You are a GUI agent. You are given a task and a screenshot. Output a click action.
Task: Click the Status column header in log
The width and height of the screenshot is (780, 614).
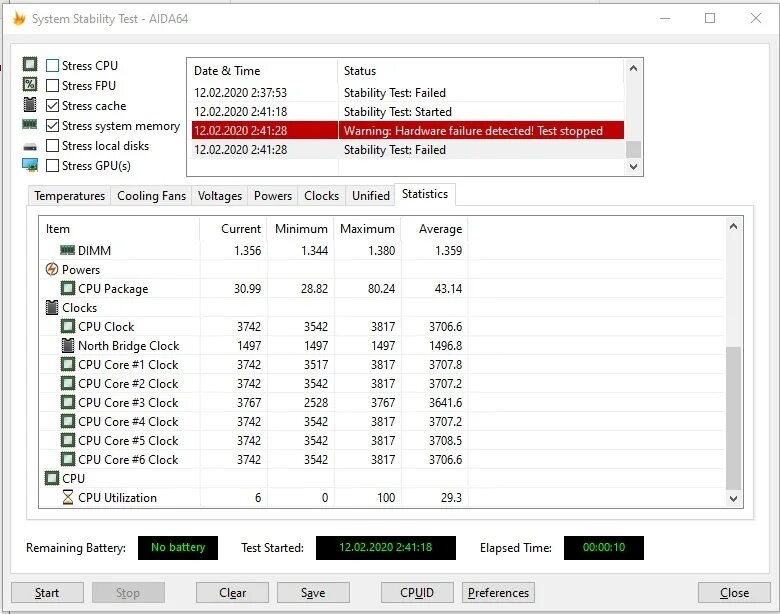point(481,71)
